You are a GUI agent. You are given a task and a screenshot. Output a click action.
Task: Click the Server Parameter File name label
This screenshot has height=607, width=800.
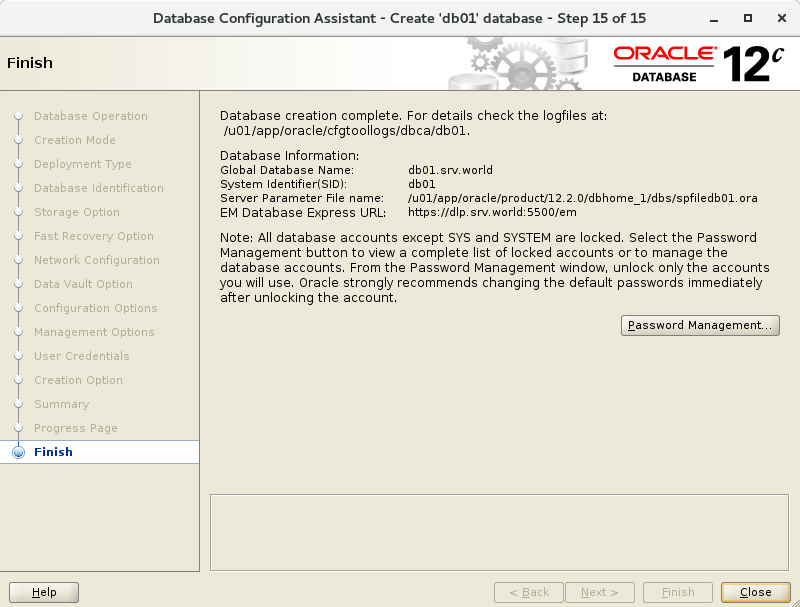pyautogui.click(x=302, y=198)
